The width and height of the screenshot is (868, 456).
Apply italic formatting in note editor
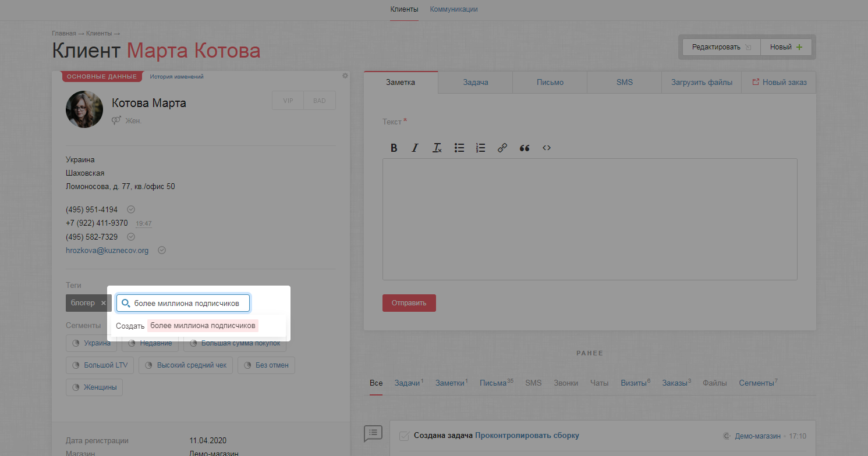tap(415, 148)
